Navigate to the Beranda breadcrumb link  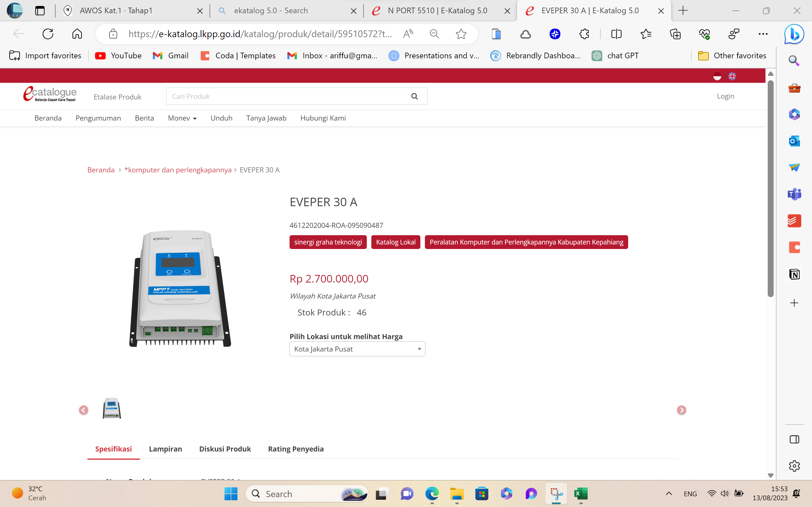[100, 170]
